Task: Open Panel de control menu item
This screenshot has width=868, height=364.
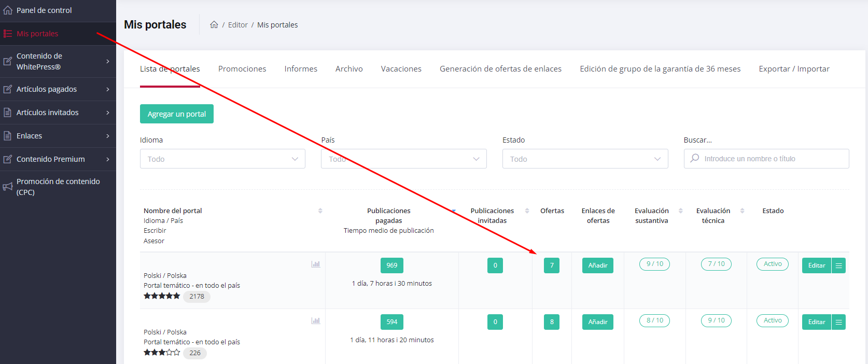Action: [x=58, y=10]
